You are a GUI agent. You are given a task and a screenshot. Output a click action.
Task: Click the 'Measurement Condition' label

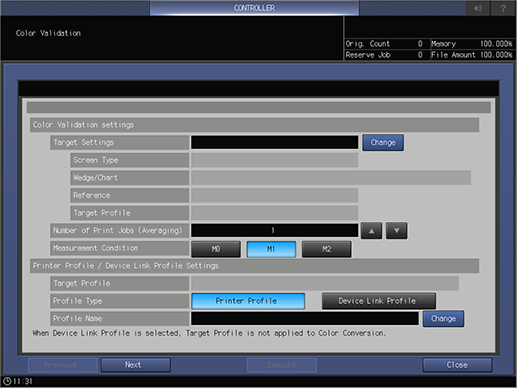[x=120, y=248]
